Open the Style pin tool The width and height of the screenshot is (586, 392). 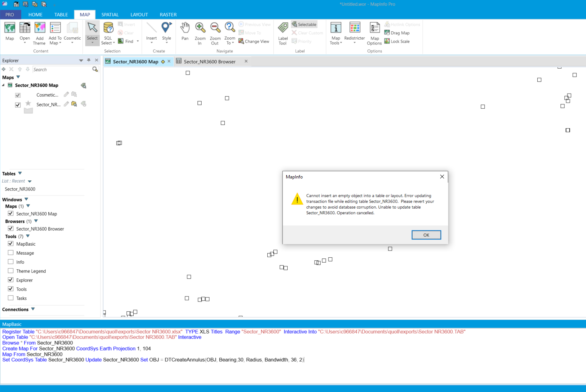coord(167,28)
